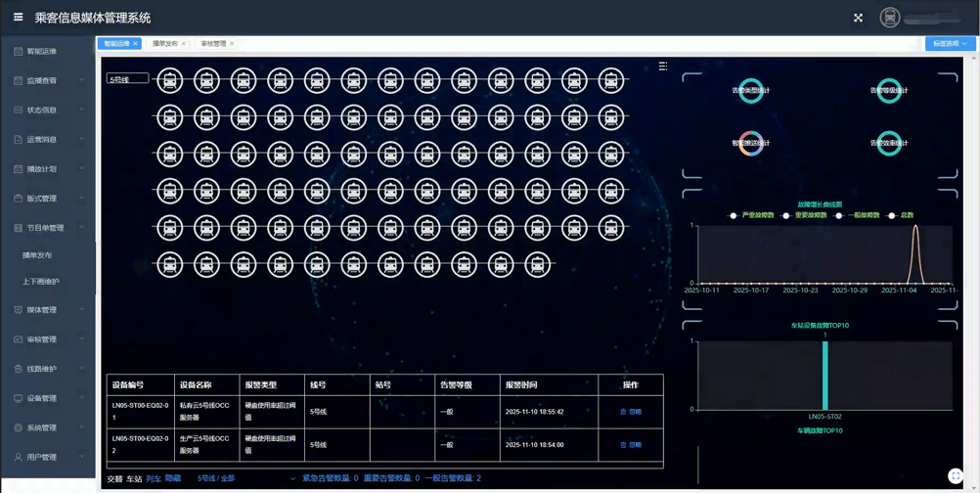Click the first train station icon on 5号线
This screenshot has height=493, width=980.
tap(170, 80)
